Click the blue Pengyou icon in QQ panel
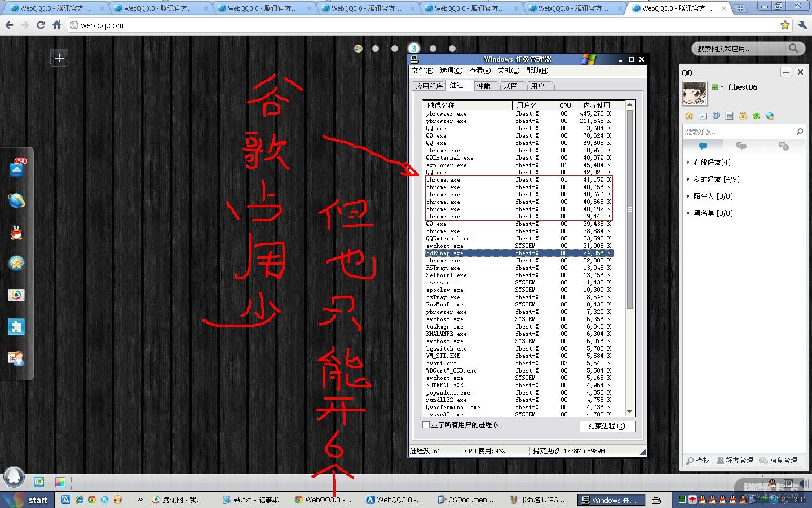 pyautogui.click(x=716, y=116)
